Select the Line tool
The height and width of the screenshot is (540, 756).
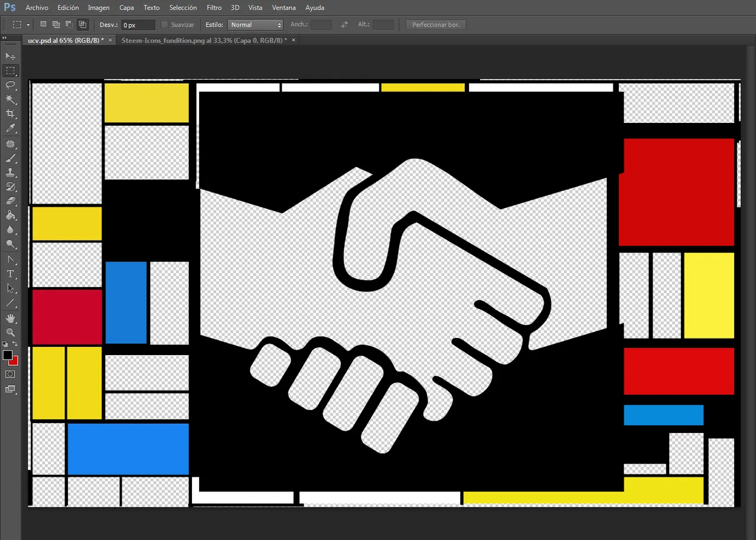(x=10, y=302)
